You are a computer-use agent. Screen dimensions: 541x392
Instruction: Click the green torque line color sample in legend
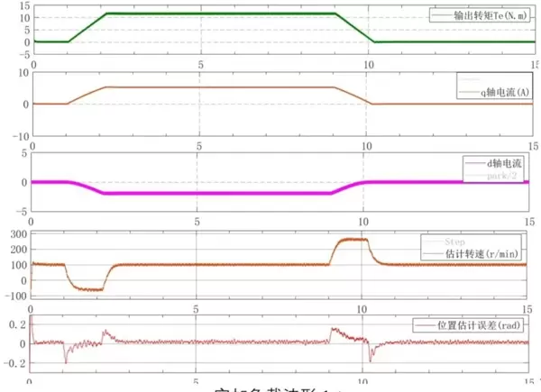tap(445, 15)
